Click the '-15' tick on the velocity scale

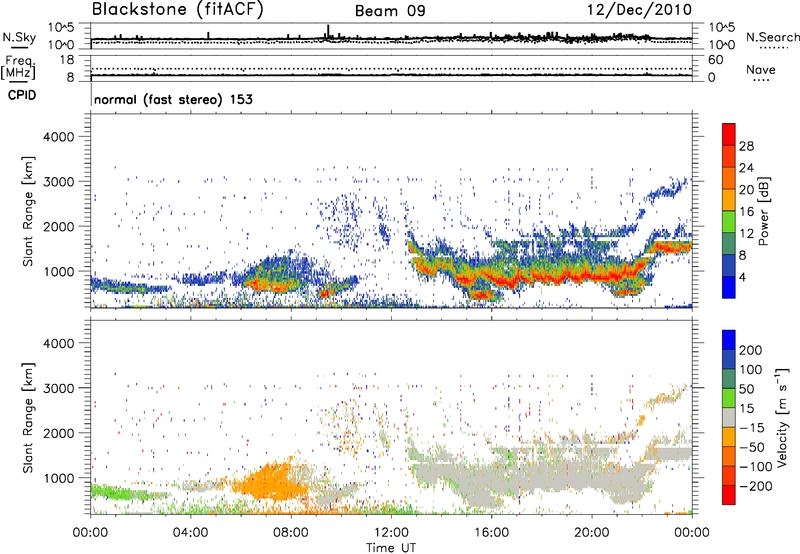[752, 427]
